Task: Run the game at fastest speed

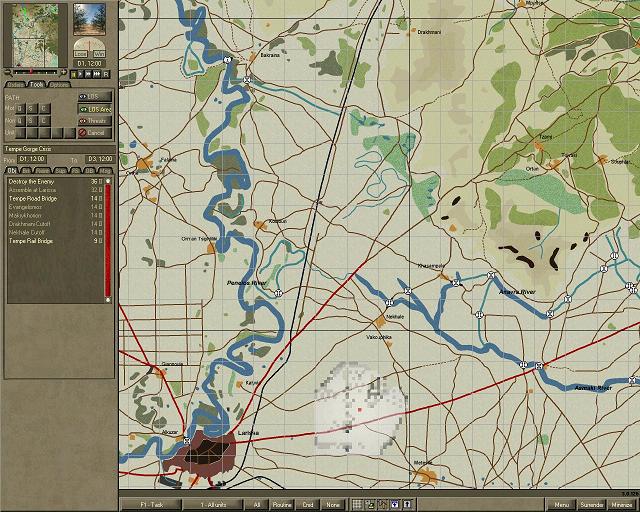Action: pos(97,74)
